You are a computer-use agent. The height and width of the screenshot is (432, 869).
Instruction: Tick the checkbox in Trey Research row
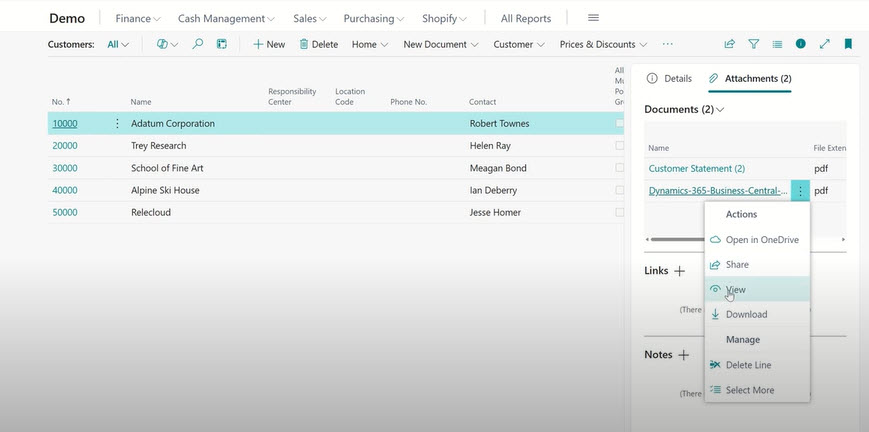tap(620, 145)
